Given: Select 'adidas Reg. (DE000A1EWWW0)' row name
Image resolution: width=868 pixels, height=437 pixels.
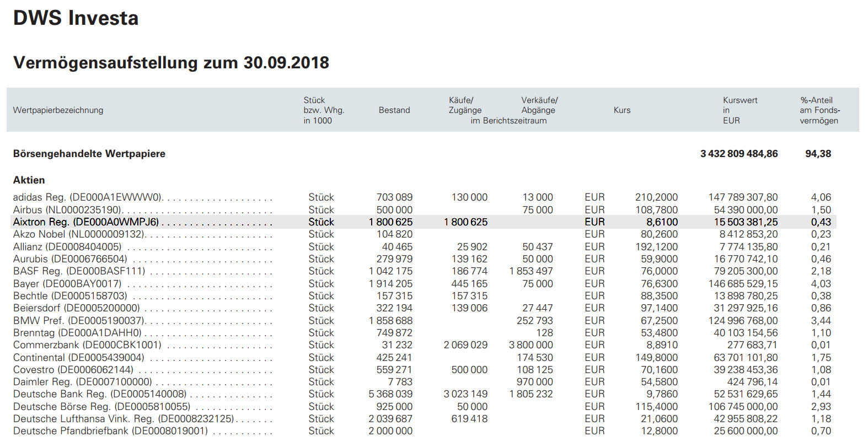Looking at the screenshot, I should [x=88, y=197].
